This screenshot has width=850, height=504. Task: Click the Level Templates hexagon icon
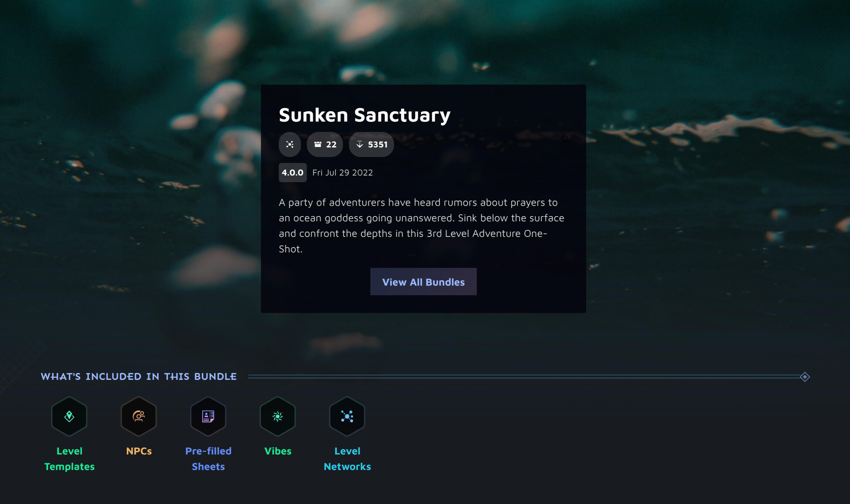click(x=69, y=416)
